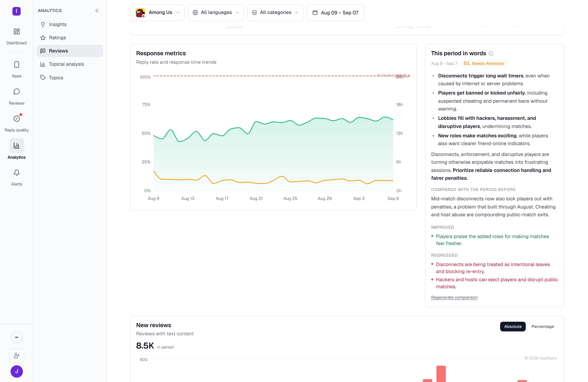The height and width of the screenshot is (382, 588).
Task: Click the Topical analysis chart icon
Action: click(43, 64)
